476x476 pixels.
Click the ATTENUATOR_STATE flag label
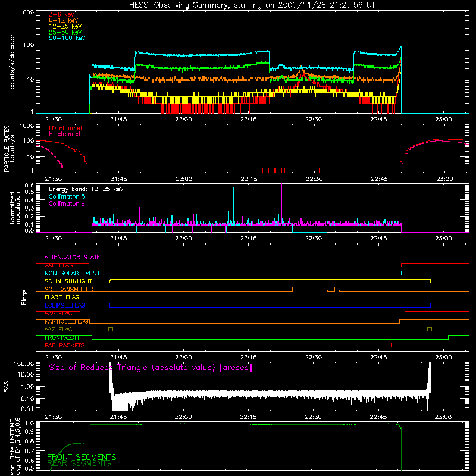[x=72, y=257]
